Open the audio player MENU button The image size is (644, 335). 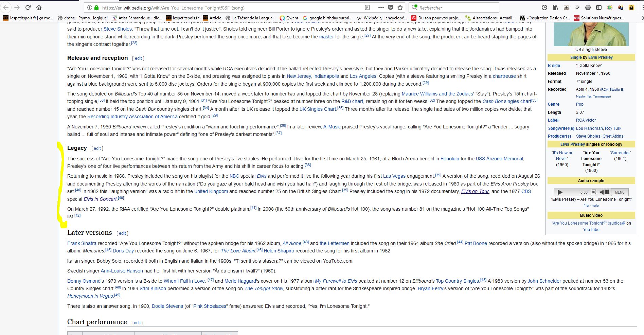(620, 192)
